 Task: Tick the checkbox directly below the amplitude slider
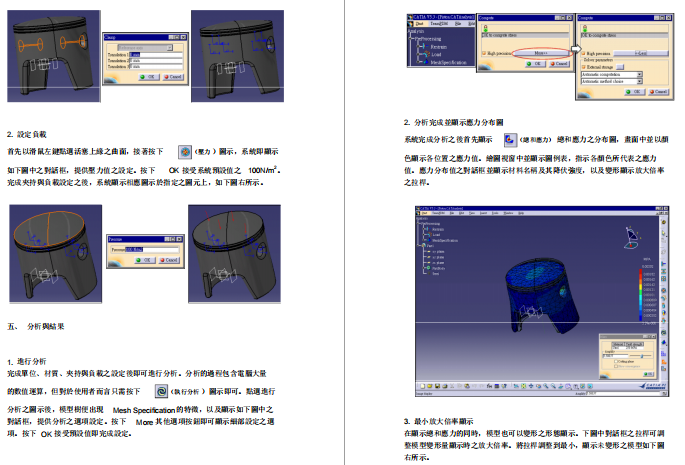[616, 361]
